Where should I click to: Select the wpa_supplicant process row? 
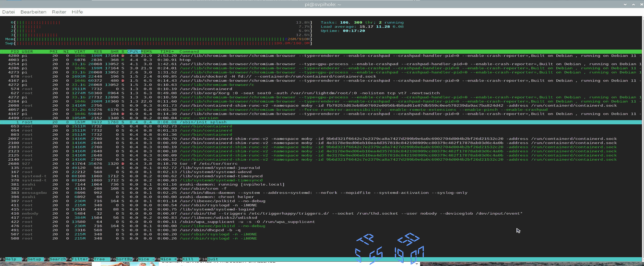point(321,222)
